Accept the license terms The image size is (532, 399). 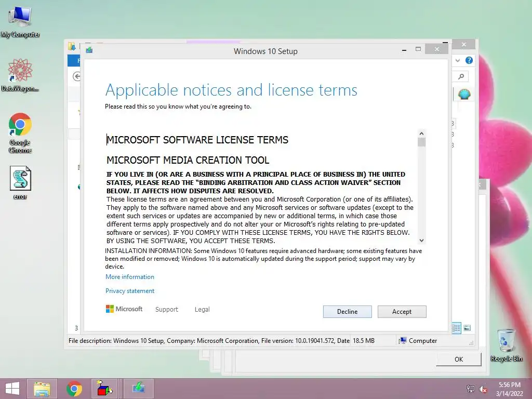402,312
